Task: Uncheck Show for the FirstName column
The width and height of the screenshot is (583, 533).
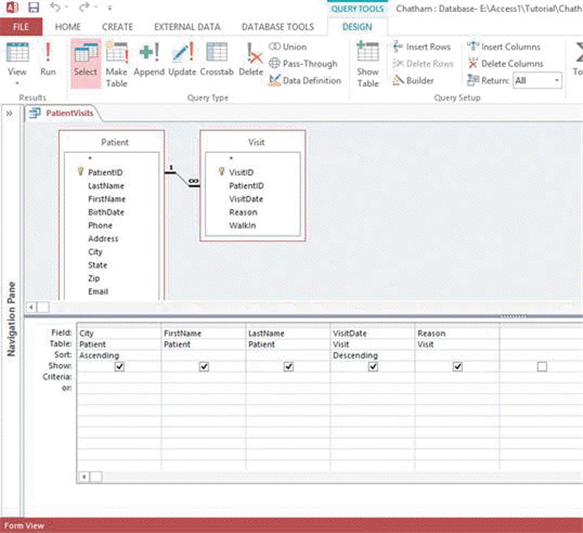Action: [x=204, y=366]
